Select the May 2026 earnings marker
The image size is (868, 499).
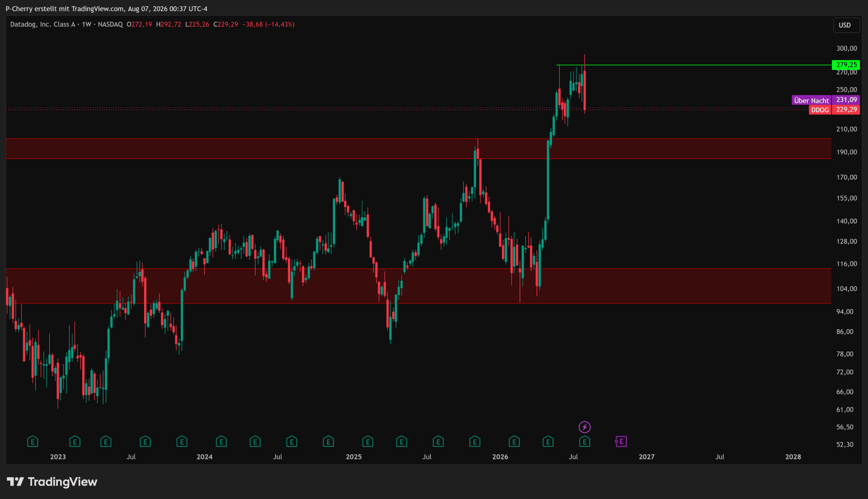pos(548,441)
